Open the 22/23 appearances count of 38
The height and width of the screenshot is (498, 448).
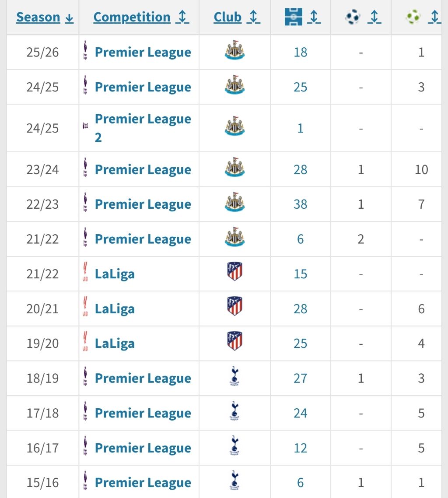[x=301, y=204]
